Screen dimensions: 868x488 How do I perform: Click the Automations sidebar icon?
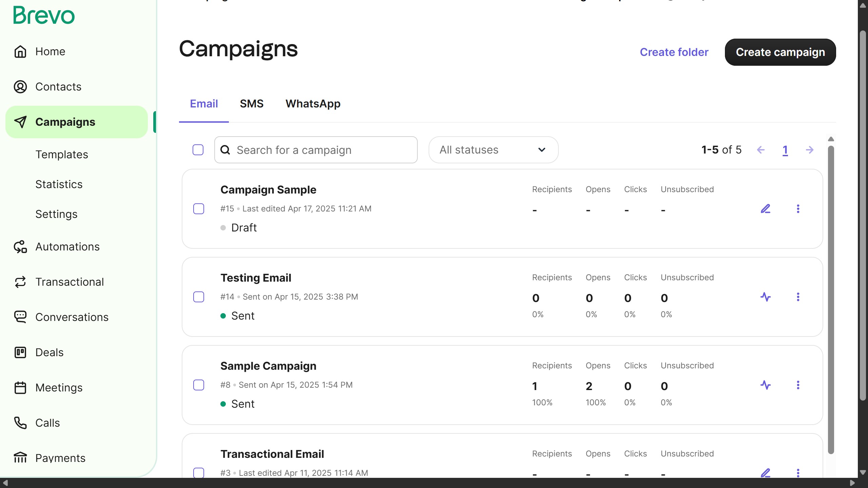point(20,247)
